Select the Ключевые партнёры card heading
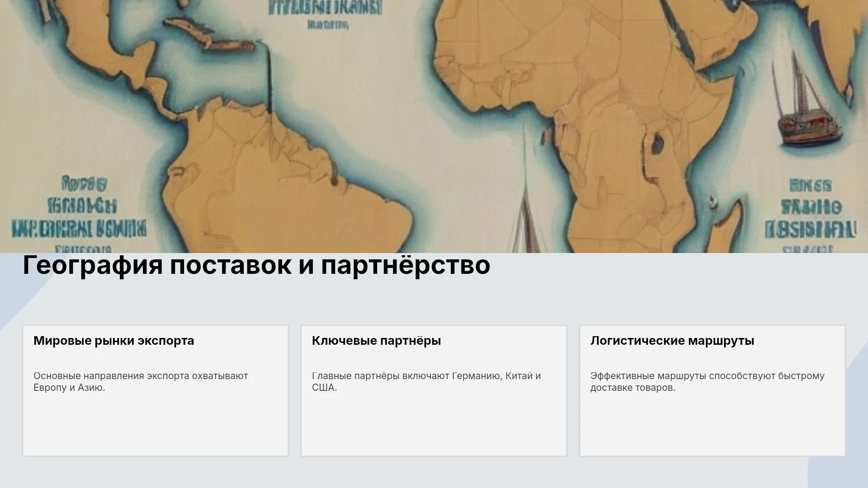The image size is (868, 488). pos(376,341)
